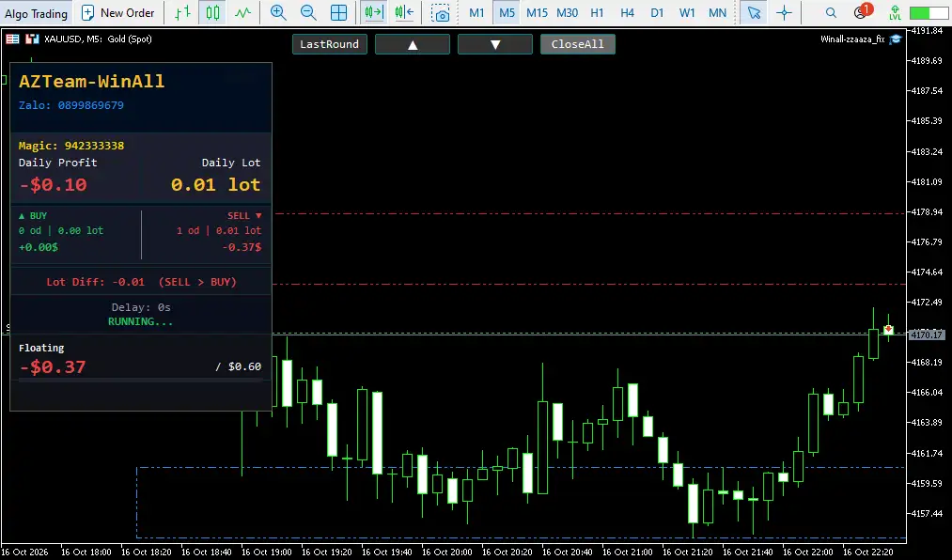Open notifications with the red badge
This screenshot has height=560, width=952.
(x=862, y=11)
